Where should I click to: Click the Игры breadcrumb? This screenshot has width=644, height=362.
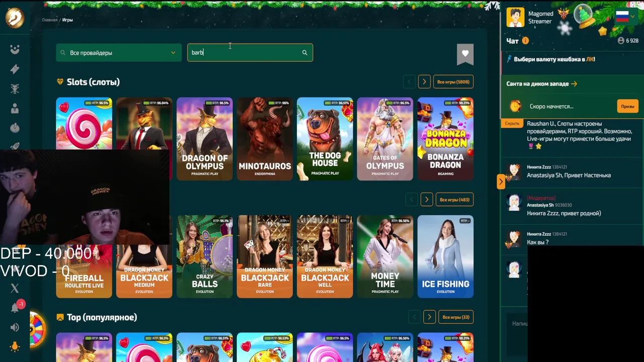pyautogui.click(x=67, y=20)
